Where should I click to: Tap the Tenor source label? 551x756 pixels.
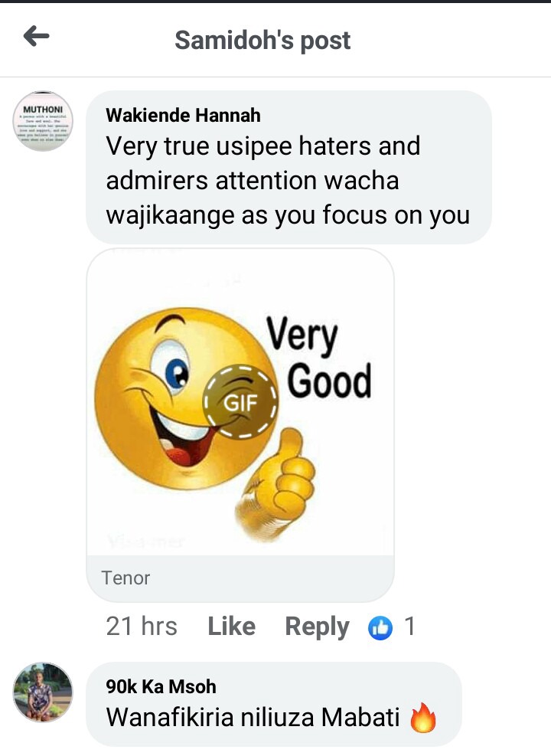pos(126,578)
